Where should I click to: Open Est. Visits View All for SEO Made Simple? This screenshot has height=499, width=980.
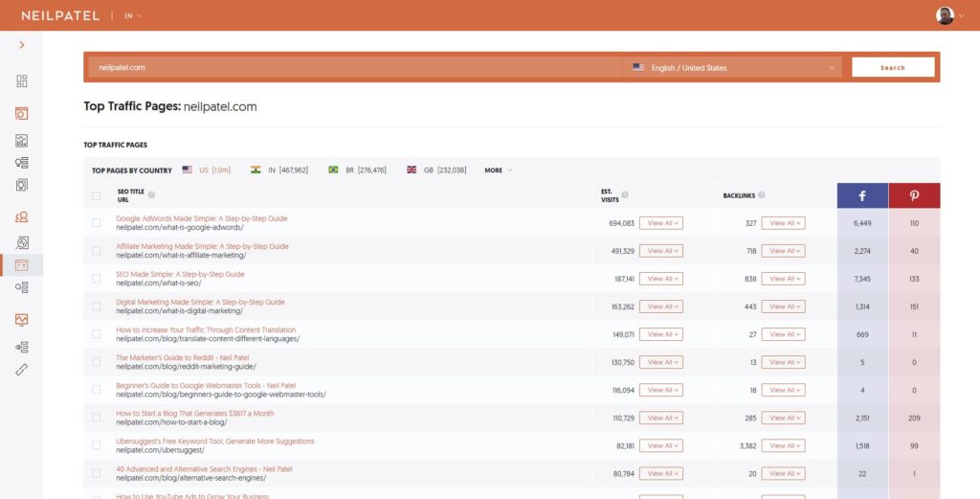661,279
